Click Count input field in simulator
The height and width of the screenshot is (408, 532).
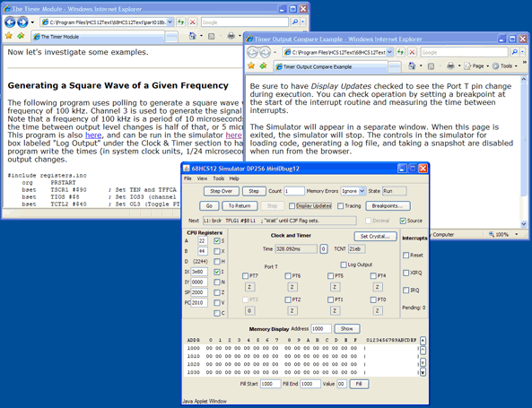tap(294, 191)
